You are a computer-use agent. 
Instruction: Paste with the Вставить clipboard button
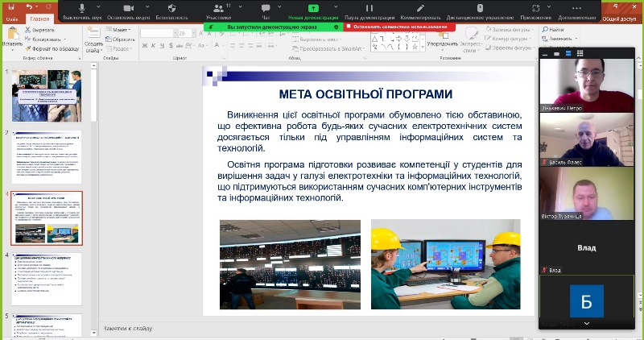13,38
